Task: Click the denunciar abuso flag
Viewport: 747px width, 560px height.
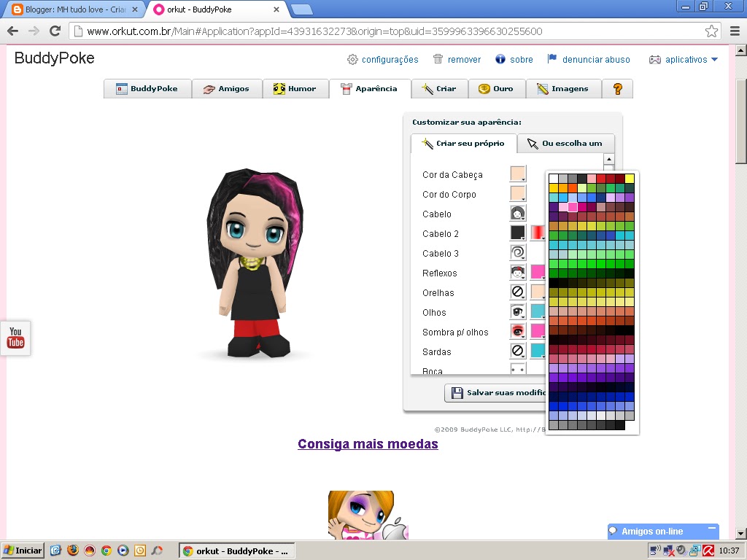Action: coord(554,59)
